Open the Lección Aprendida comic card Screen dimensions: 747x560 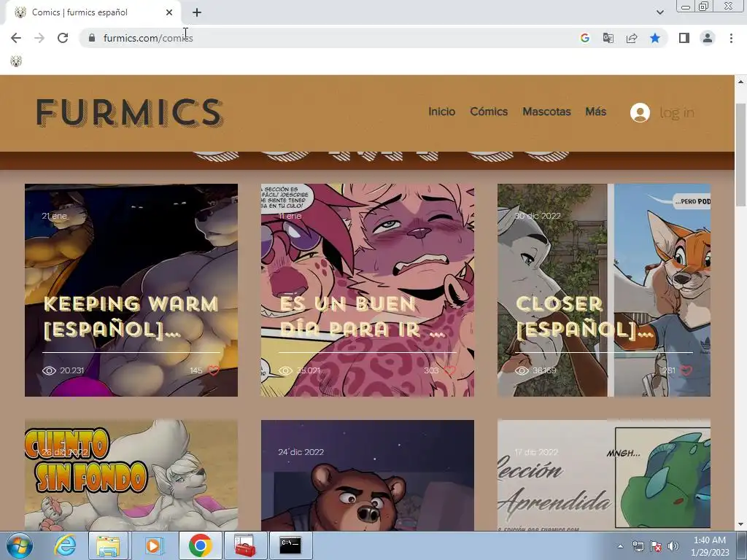click(603, 475)
